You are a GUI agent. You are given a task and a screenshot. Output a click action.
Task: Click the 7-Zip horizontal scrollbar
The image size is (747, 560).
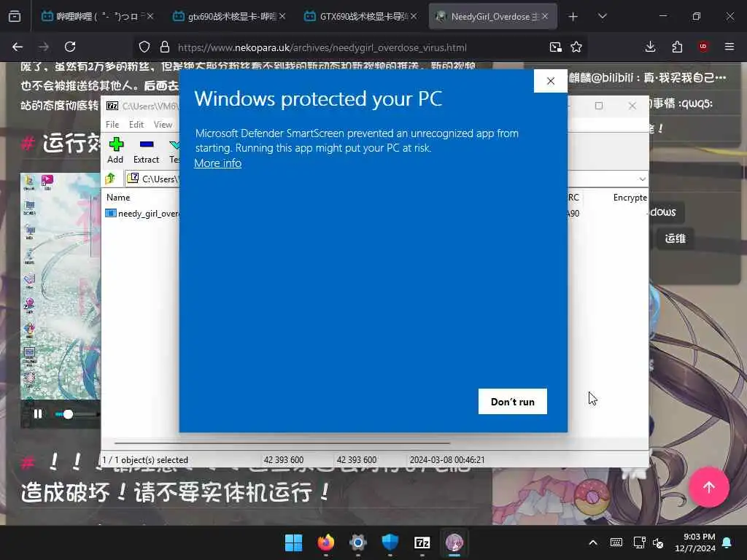click(x=282, y=443)
